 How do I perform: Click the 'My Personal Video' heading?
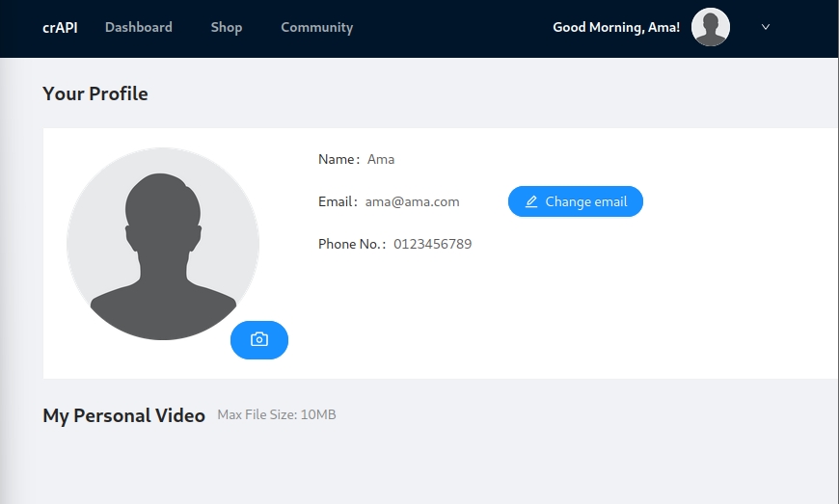(x=123, y=415)
